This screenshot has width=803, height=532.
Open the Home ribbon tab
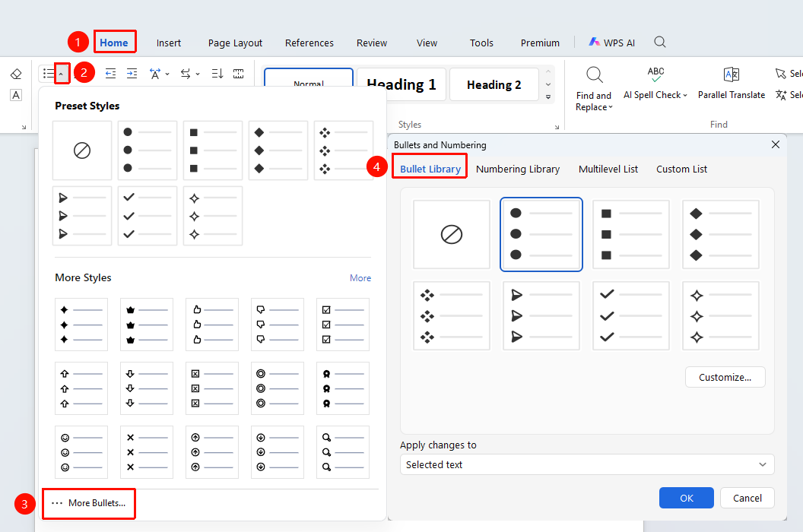[114, 43]
